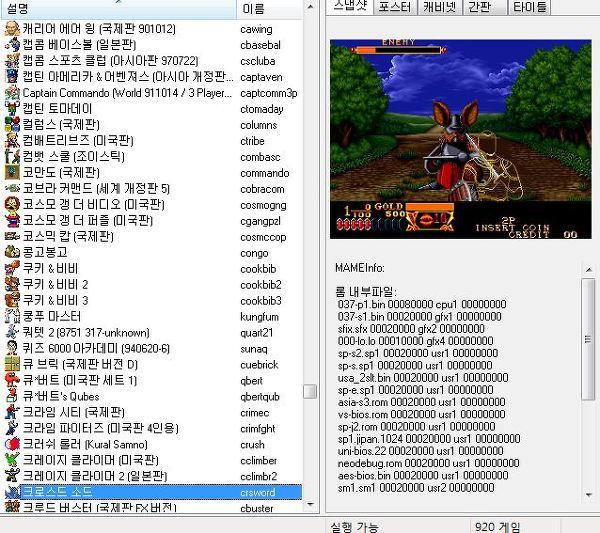The width and height of the screenshot is (600, 533).
Task: Click the game list scroll-down arrow
Action: pyautogui.click(x=310, y=505)
